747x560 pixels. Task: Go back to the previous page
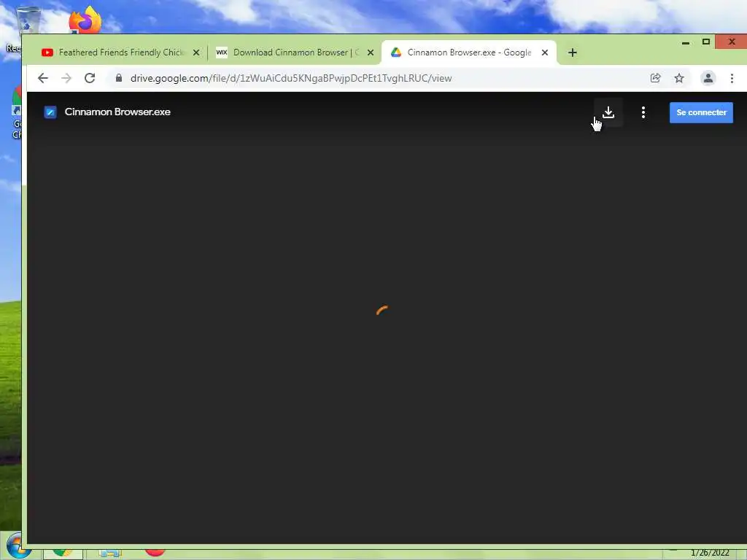(x=43, y=78)
